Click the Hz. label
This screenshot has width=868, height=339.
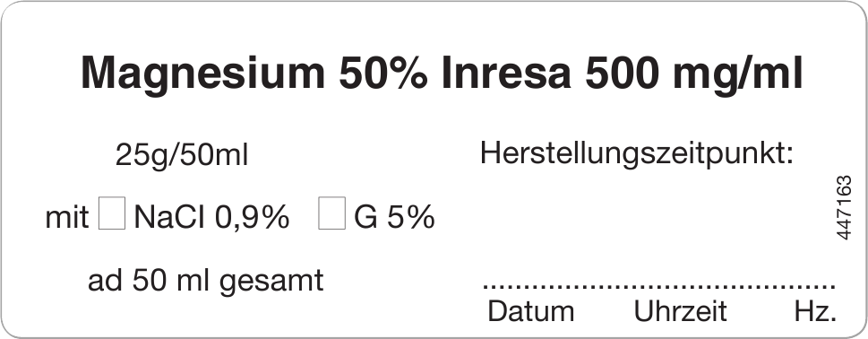tap(815, 311)
